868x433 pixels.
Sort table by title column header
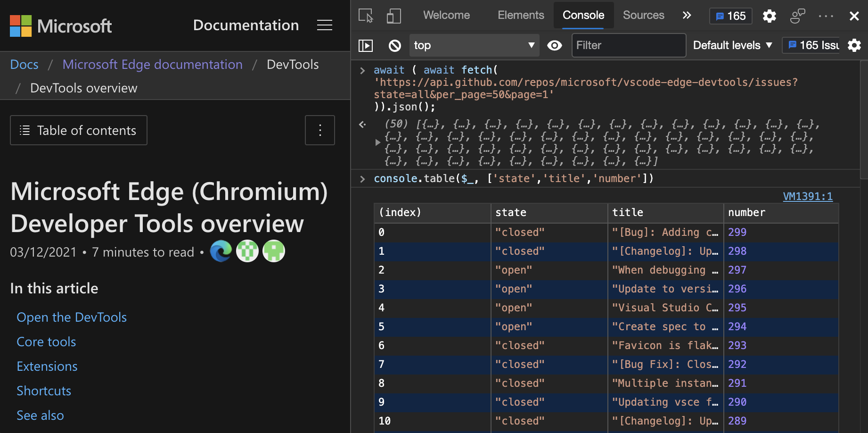click(665, 213)
